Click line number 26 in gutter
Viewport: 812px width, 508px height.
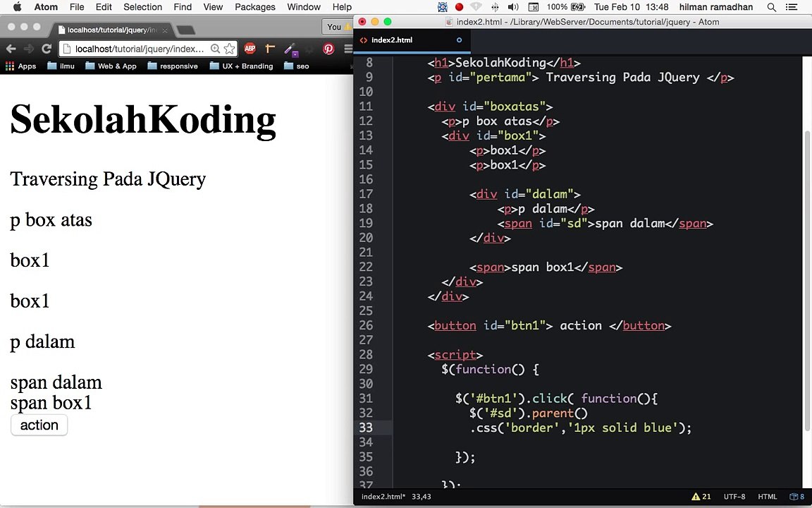click(366, 325)
